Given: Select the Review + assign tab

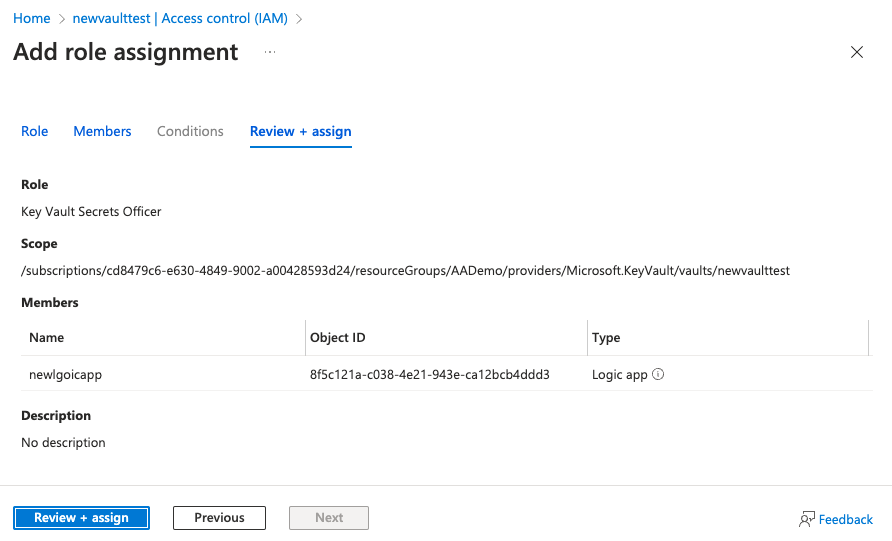Looking at the screenshot, I should (300, 131).
